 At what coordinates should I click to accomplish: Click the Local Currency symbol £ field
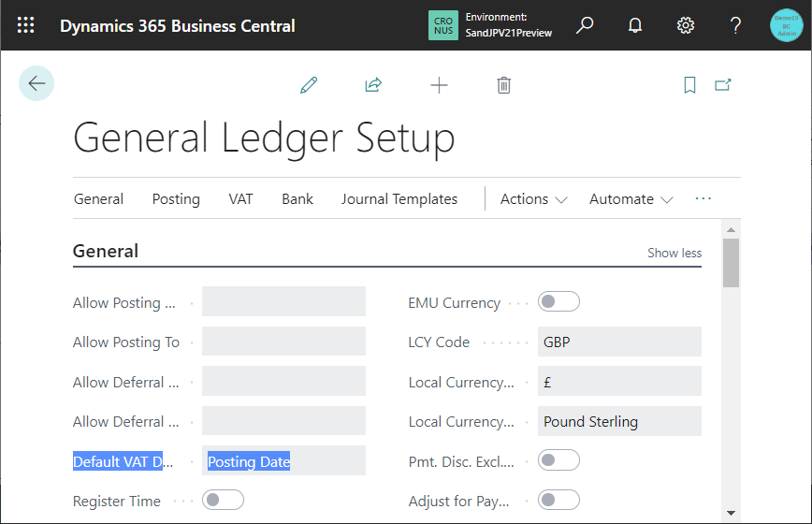coord(619,381)
